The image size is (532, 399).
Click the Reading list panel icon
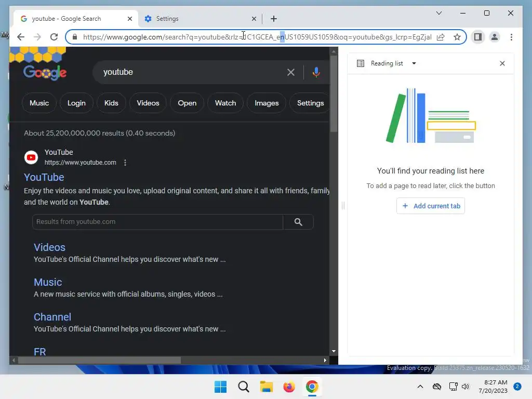361,63
